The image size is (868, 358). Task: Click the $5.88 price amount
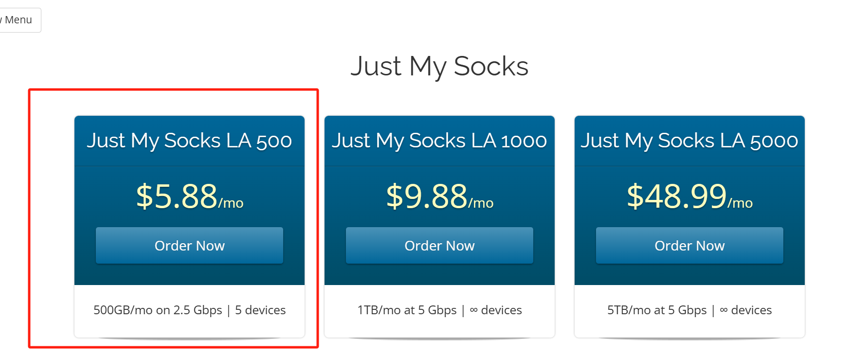[177, 197]
